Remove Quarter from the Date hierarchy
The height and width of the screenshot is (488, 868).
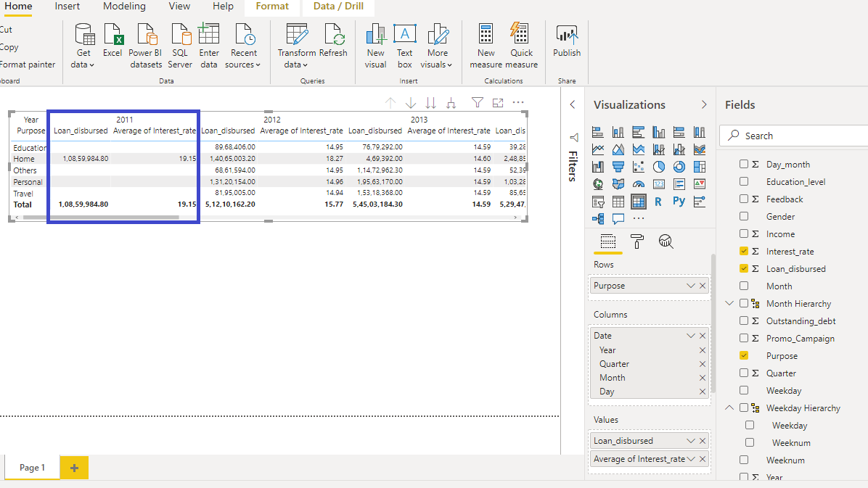702,364
